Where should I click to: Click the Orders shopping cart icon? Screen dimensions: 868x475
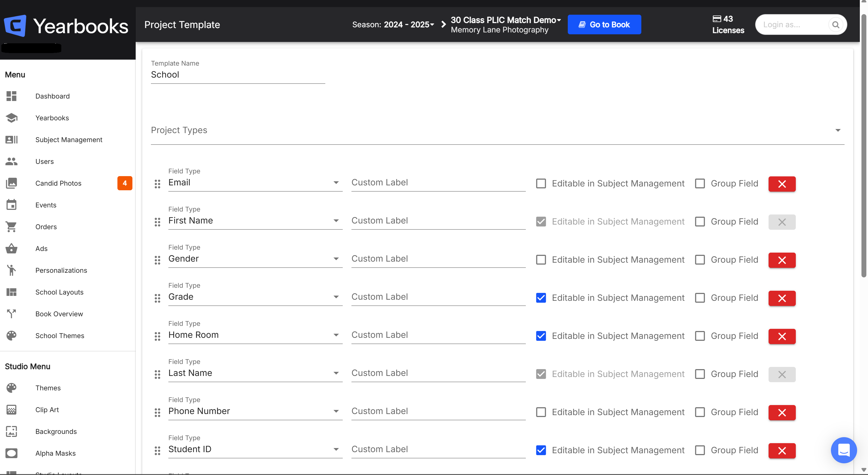[11, 227]
